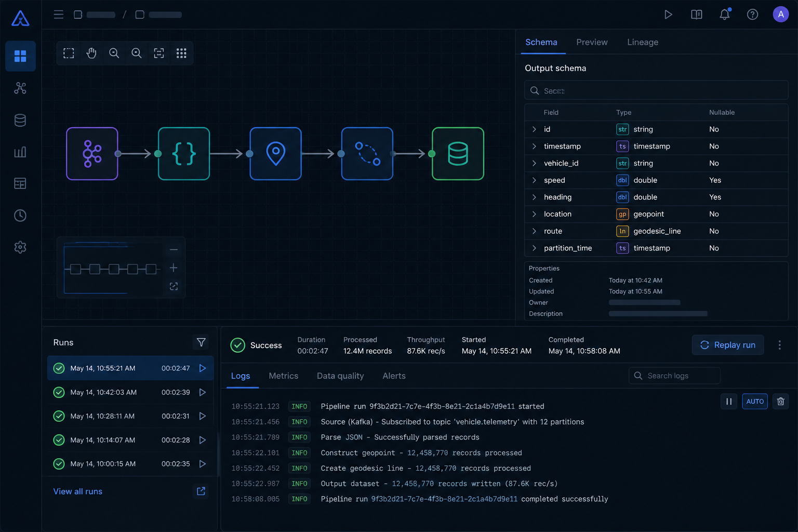This screenshot has width=798, height=532.
Task: Switch to the Data quality tab
Action: [340, 376]
